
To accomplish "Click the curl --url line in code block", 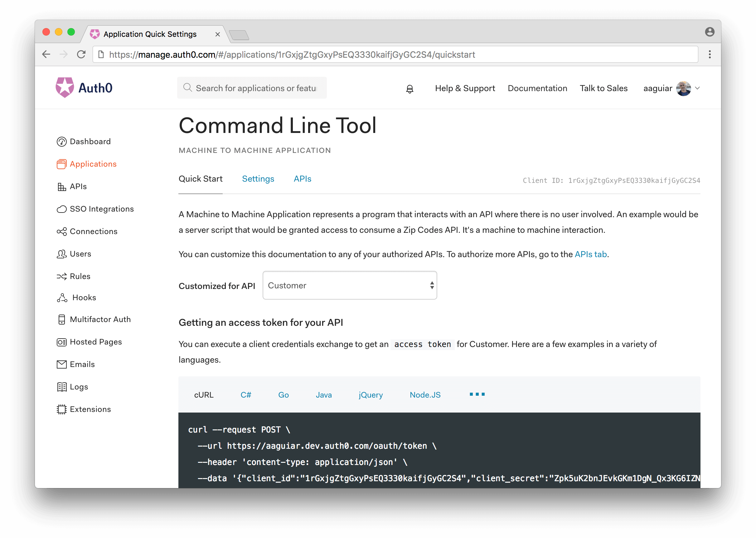I will pyautogui.click(x=317, y=446).
